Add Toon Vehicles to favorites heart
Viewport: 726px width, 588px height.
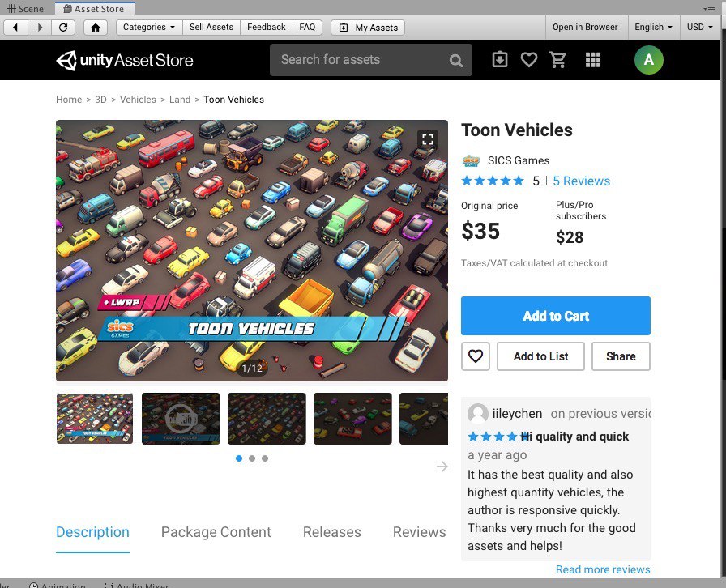tap(476, 356)
